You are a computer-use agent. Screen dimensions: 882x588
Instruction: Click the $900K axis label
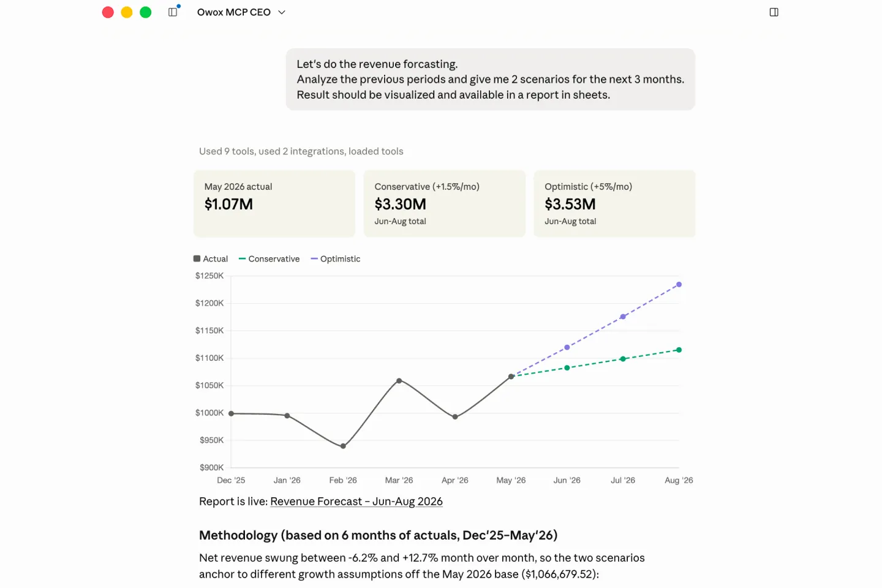pos(212,468)
